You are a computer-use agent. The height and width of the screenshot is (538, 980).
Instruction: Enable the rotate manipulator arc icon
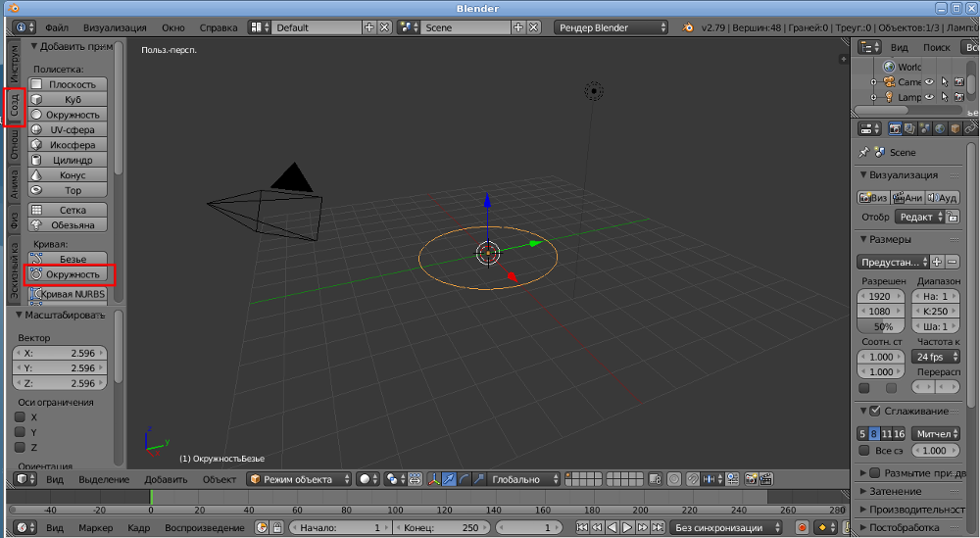(464, 479)
